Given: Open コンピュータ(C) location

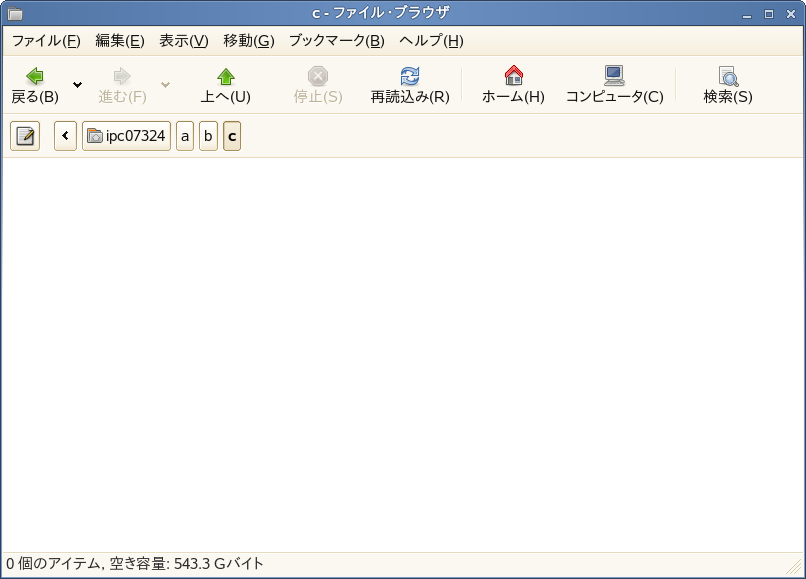Looking at the screenshot, I should coord(614,85).
